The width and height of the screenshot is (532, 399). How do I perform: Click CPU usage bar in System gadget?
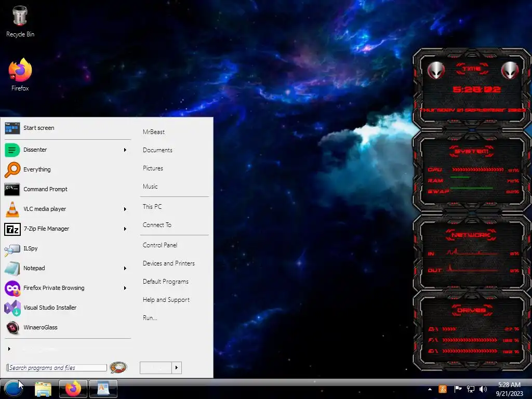477,170
